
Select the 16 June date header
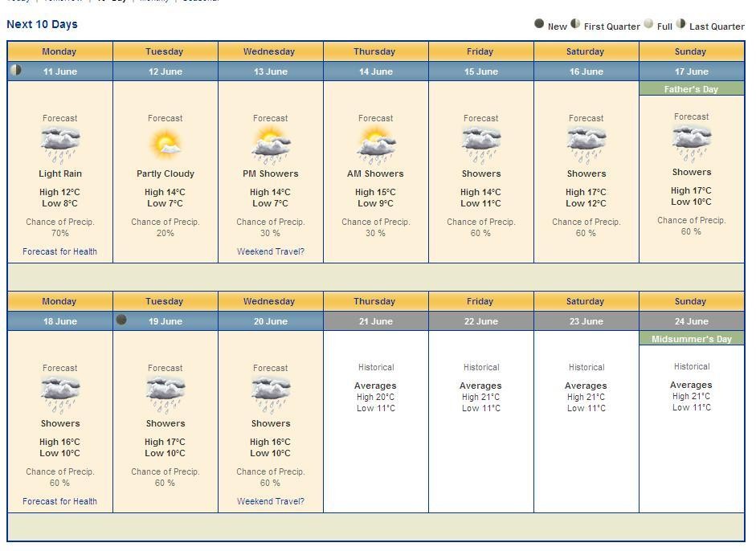[x=586, y=71]
